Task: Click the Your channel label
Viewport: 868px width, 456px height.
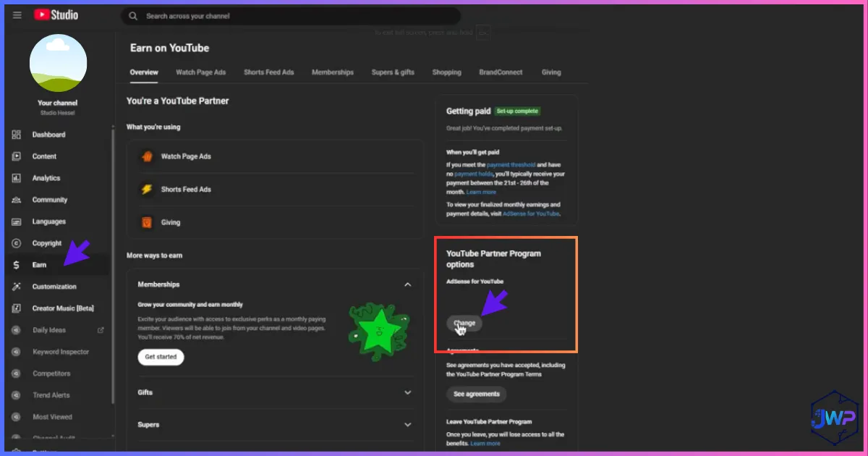Action: [58, 103]
